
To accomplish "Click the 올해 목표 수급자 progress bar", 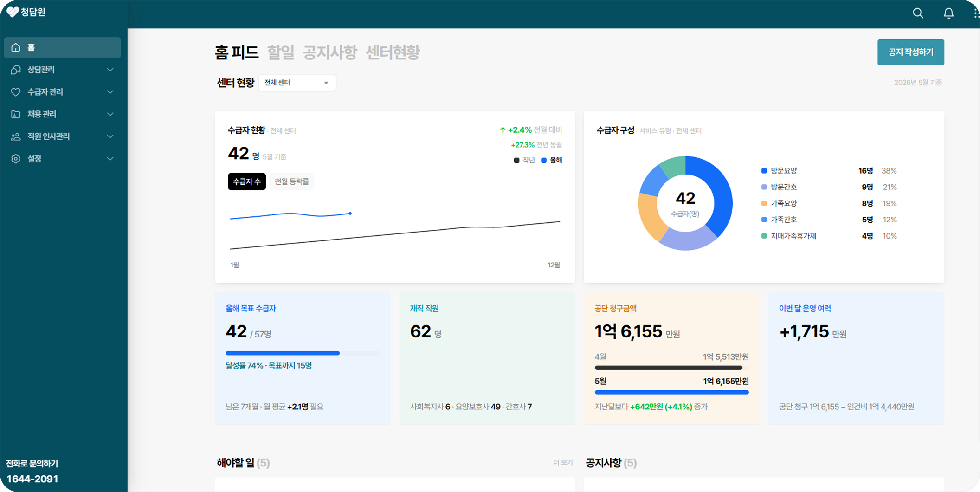I will (x=303, y=353).
